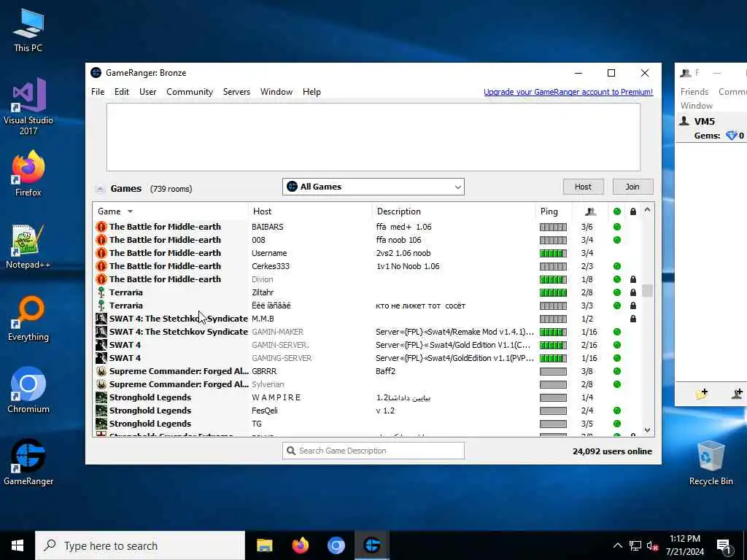Image resolution: width=747 pixels, height=560 pixels.
Task: Click the game icon in BAIBARS row
Action: pyautogui.click(x=101, y=227)
